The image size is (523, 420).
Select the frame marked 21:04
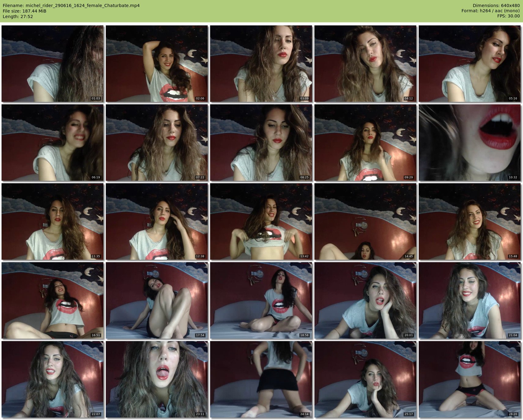[x=470, y=300]
